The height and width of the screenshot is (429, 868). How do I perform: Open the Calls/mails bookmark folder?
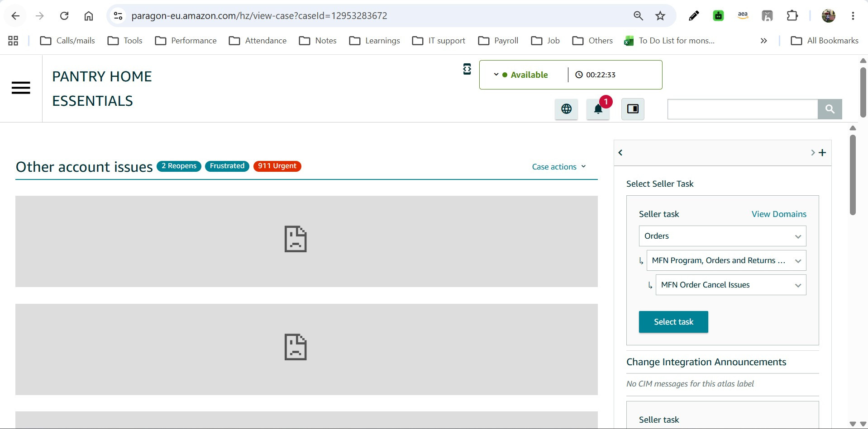[x=67, y=41]
